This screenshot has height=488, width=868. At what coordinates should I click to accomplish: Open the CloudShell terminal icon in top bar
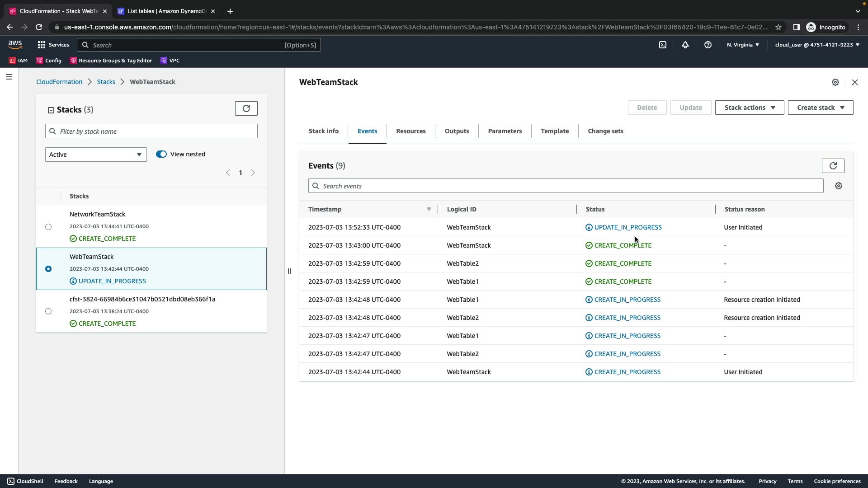[662, 45]
